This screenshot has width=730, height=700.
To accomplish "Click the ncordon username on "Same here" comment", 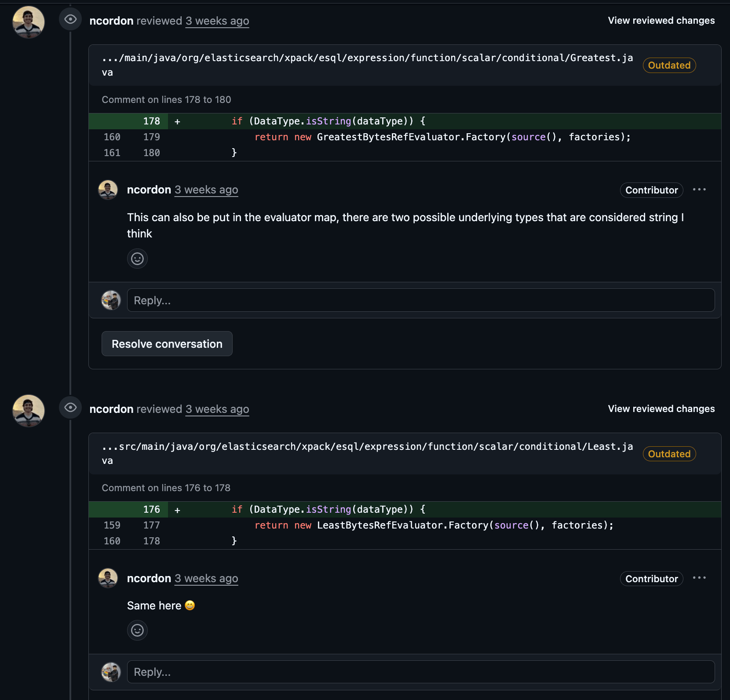I will [149, 578].
